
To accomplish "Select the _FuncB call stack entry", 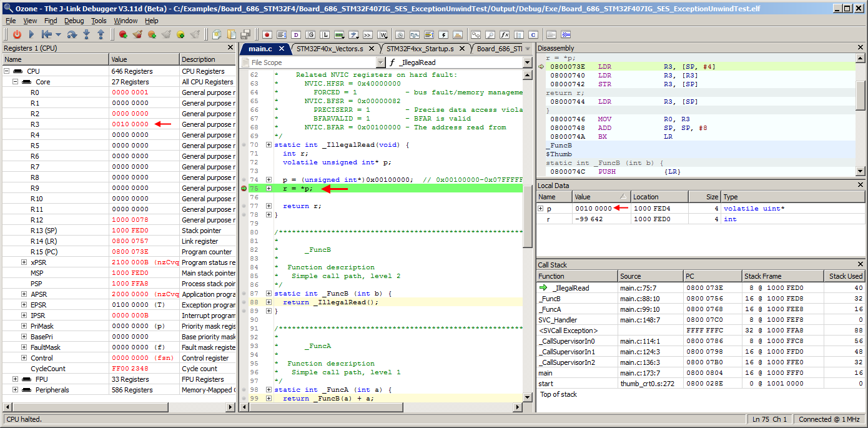I will pyautogui.click(x=550, y=299).
